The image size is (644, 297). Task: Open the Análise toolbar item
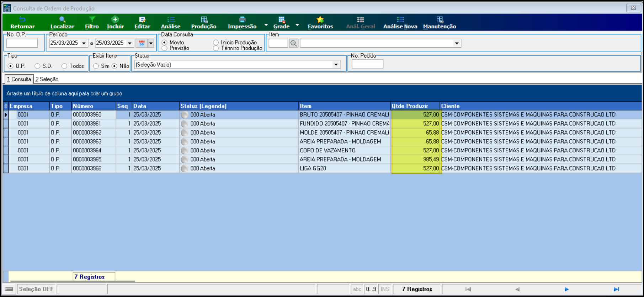[x=171, y=23]
